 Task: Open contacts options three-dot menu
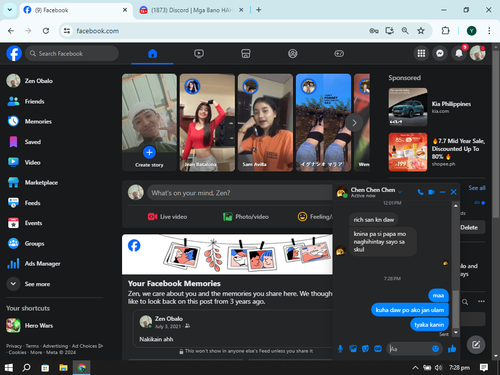click(x=481, y=301)
